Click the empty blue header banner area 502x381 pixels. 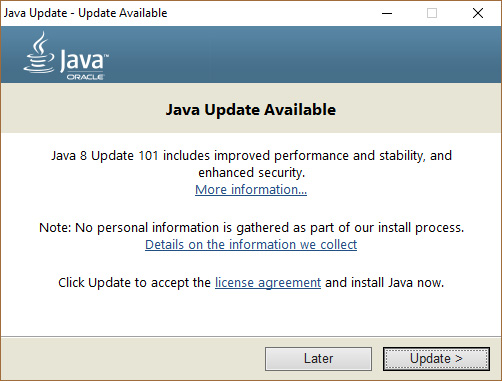pyautogui.click(x=300, y=55)
